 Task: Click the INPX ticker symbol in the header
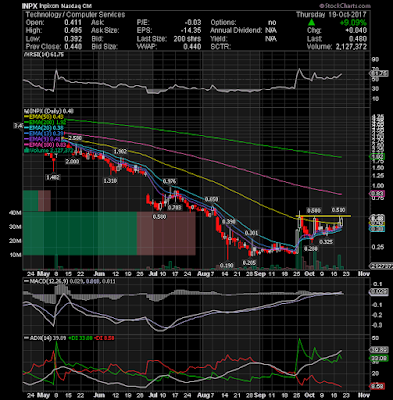(30, 6)
